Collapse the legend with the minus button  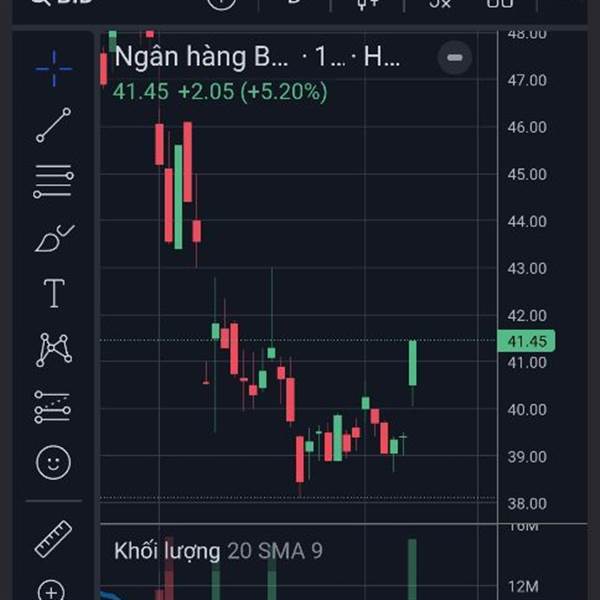(454, 57)
